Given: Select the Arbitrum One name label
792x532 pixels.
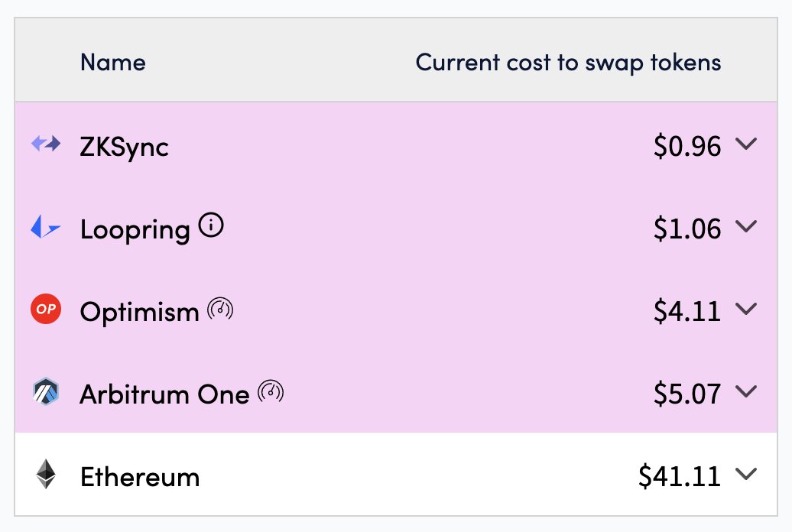Looking at the screenshot, I should click(164, 394).
